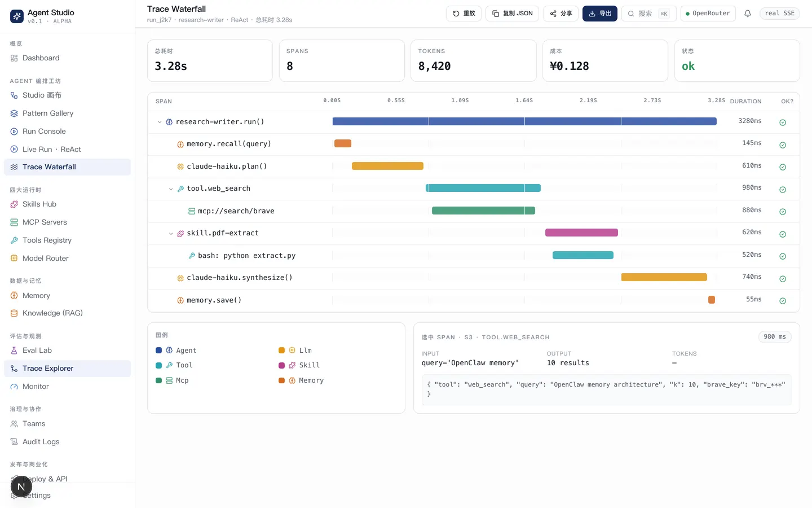Click the Model Router chip icon
The width and height of the screenshot is (812, 508).
pyautogui.click(x=14, y=259)
